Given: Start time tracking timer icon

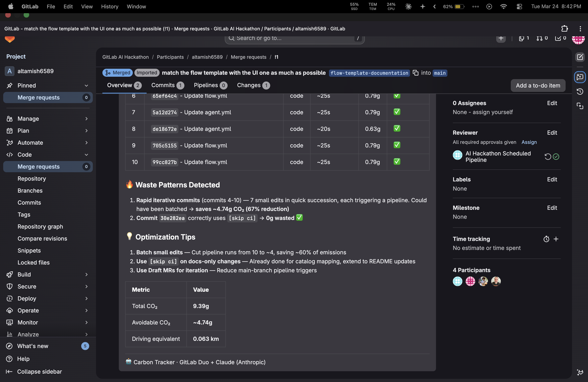Looking at the screenshot, I should [x=546, y=239].
